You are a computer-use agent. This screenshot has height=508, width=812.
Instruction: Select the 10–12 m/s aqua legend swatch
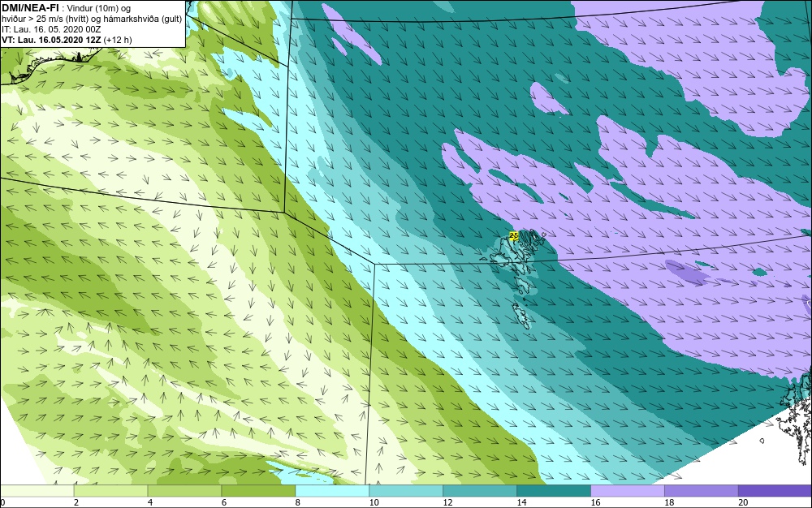click(x=406, y=491)
